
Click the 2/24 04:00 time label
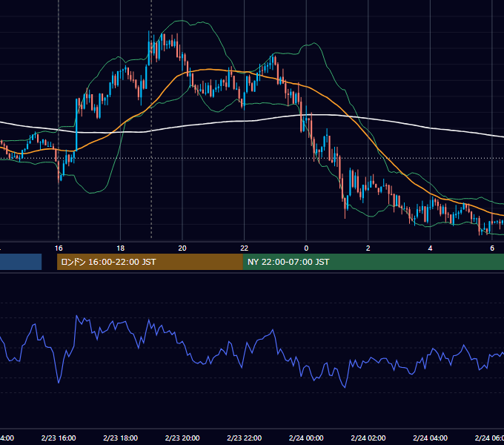(x=430, y=438)
